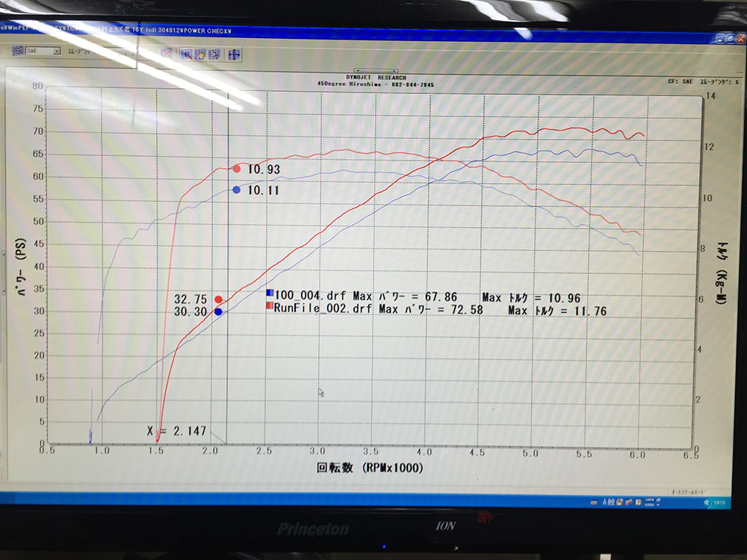Click the red 32.75 power marker dot
The width and height of the screenshot is (747, 560).
coord(218,299)
